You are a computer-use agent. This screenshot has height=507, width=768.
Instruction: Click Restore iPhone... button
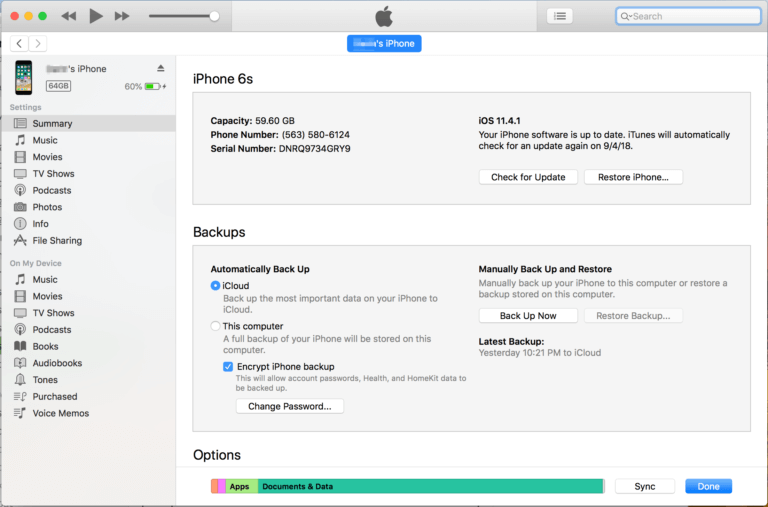(633, 177)
